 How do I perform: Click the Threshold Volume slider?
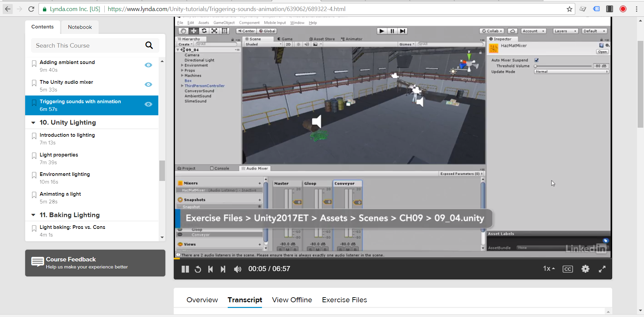[x=563, y=66]
